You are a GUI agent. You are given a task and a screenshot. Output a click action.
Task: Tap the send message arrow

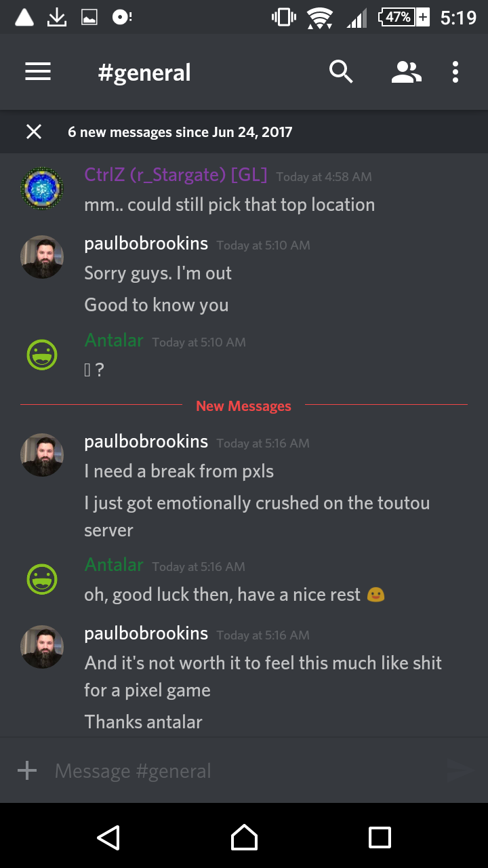460,770
